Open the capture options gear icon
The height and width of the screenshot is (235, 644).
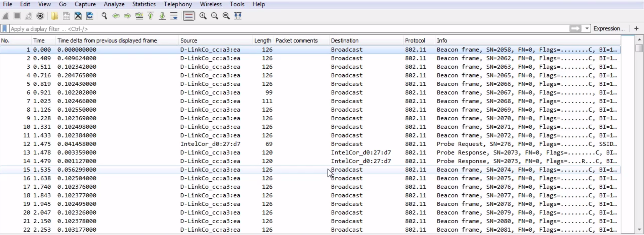click(x=40, y=16)
